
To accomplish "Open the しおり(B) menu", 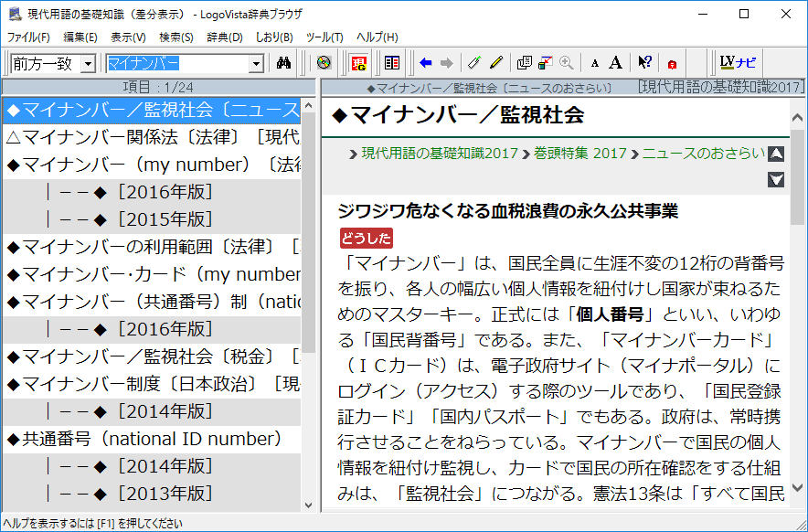I will [274, 37].
